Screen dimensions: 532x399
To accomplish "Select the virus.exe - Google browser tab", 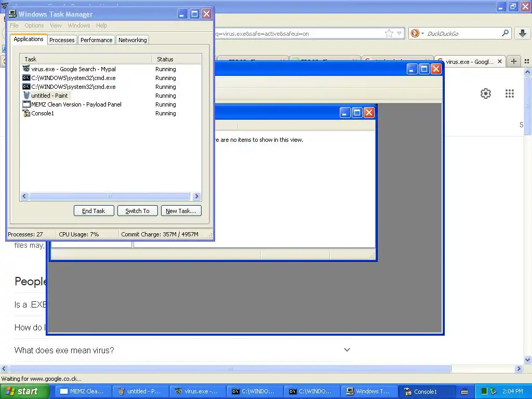I will (470, 61).
